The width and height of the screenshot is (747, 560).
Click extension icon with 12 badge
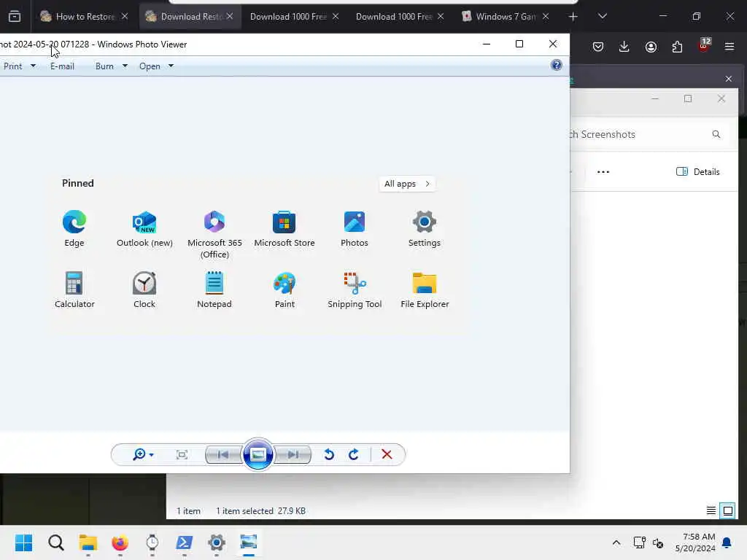pyautogui.click(x=704, y=46)
